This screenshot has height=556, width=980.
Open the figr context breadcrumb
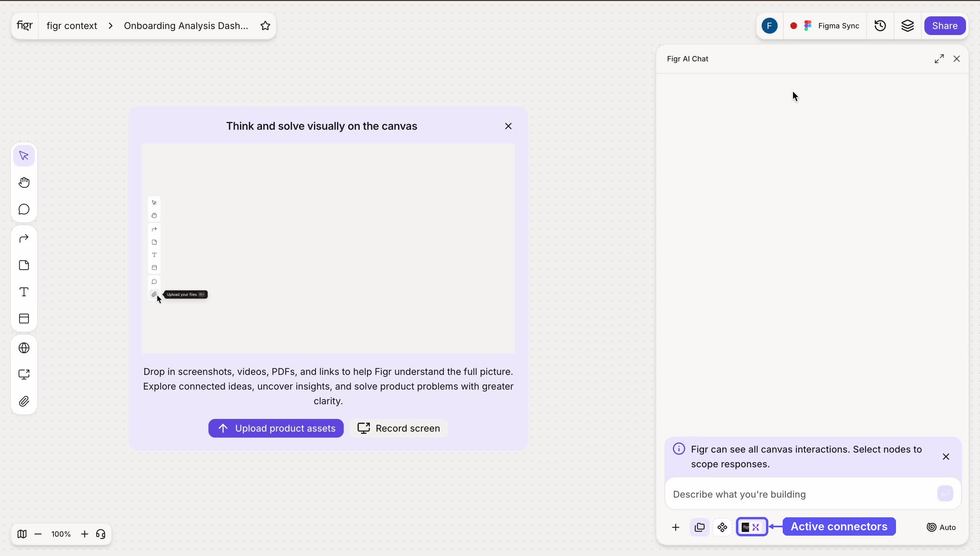point(72,26)
